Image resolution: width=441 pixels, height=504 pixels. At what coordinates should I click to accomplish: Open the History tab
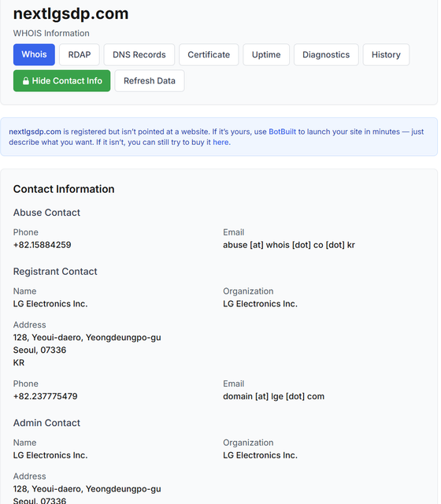click(x=386, y=54)
